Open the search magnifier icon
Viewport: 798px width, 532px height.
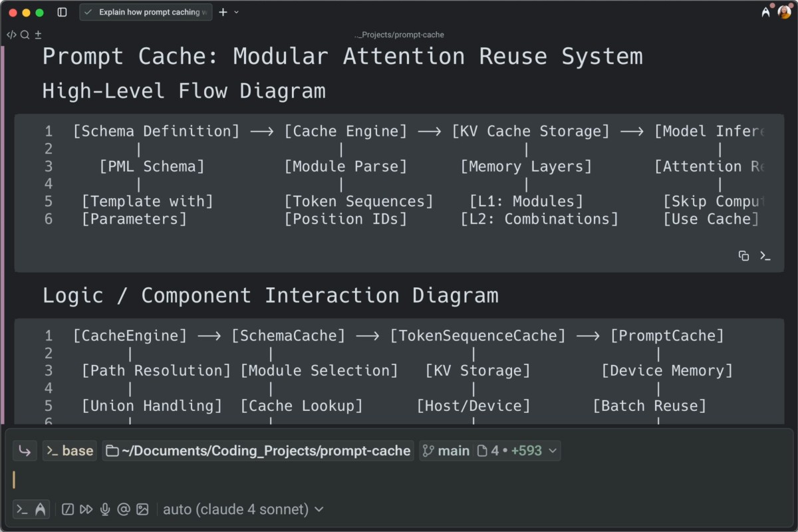point(25,35)
